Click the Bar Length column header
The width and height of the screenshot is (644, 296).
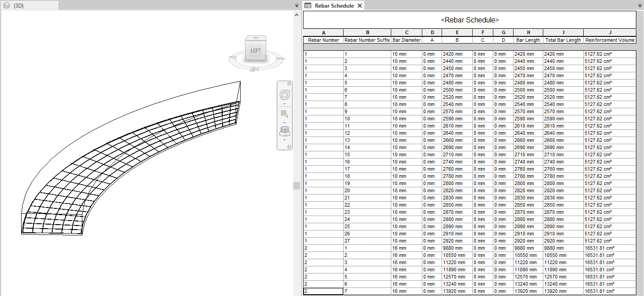(528, 40)
